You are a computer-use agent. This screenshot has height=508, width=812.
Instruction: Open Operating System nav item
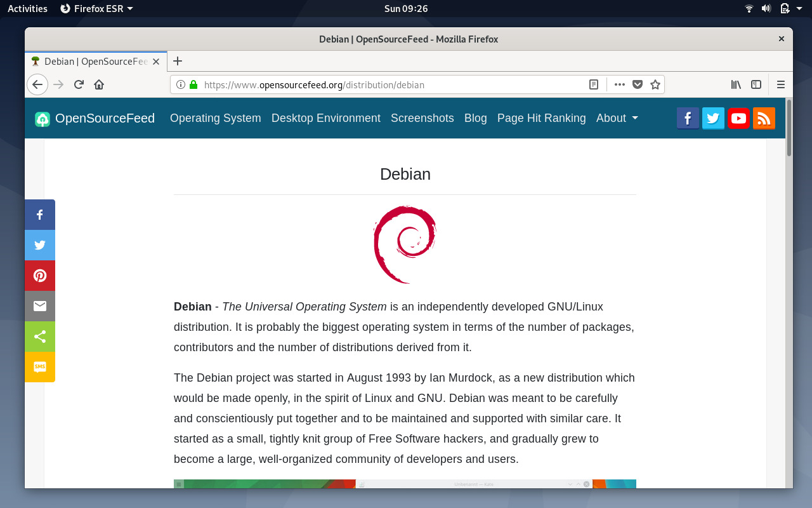pyautogui.click(x=216, y=118)
